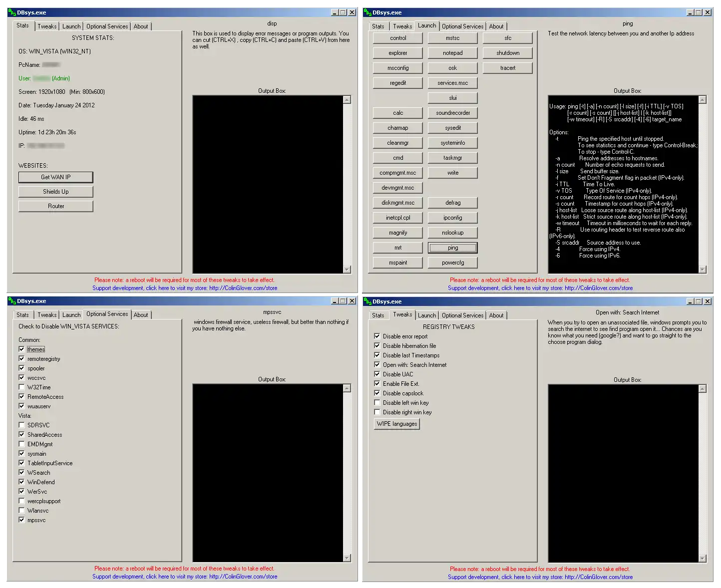This screenshot has width=721, height=588.
Task: Uncheck Disable error report
Action: 377,336
